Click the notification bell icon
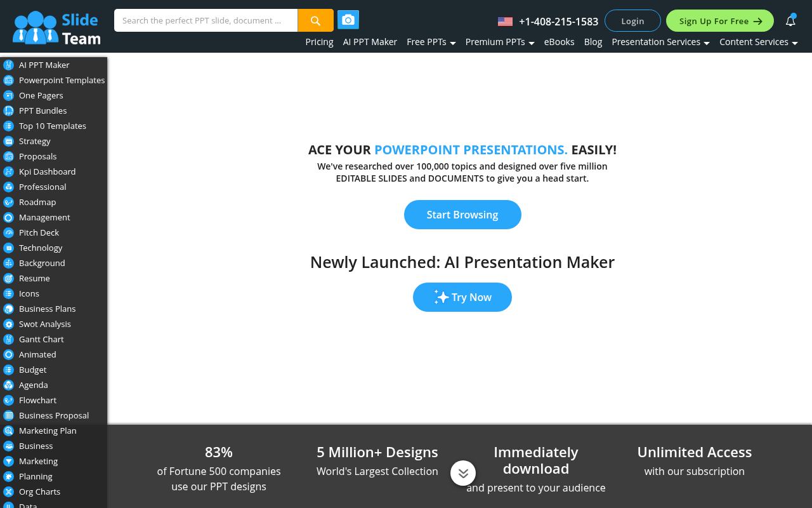 (x=790, y=20)
